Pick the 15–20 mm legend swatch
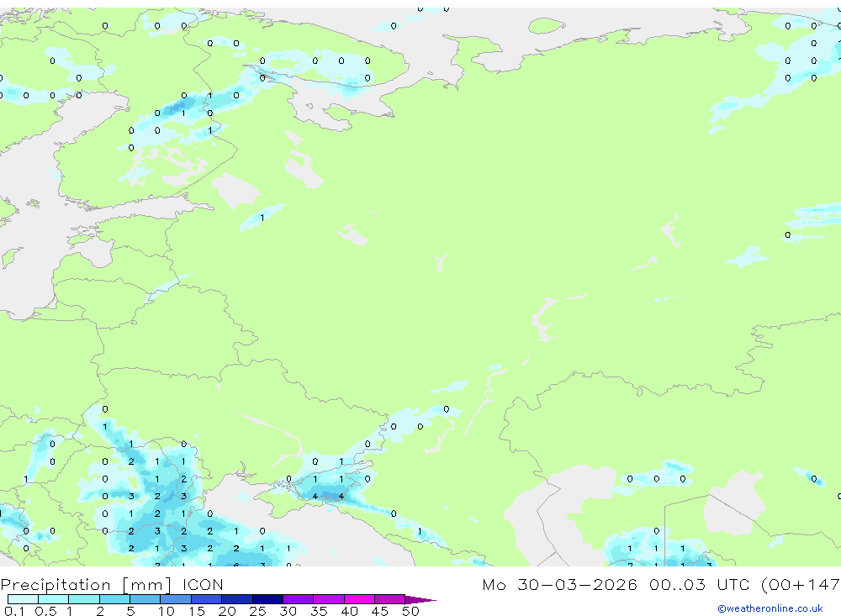 pyautogui.click(x=207, y=599)
